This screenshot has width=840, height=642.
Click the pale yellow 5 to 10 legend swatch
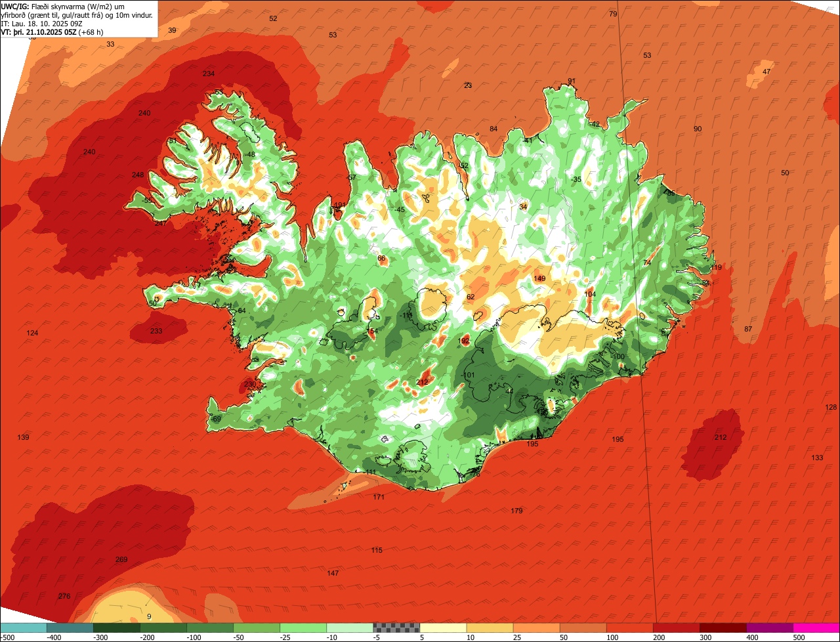[x=443, y=628]
